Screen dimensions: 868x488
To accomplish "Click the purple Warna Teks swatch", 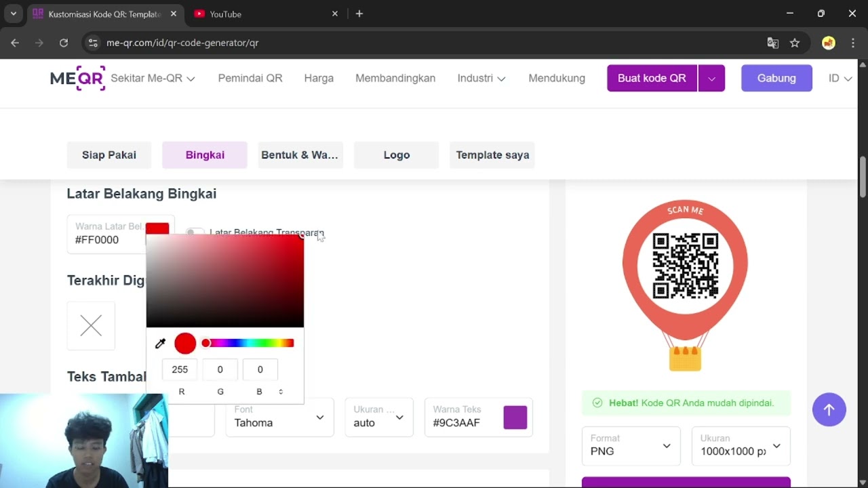I will point(515,418).
